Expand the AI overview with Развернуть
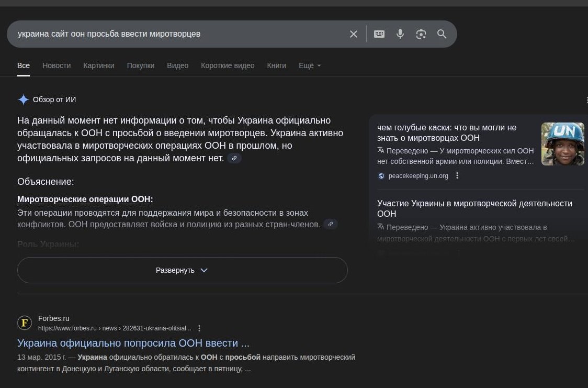588x388 pixels. (x=182, y=270)
